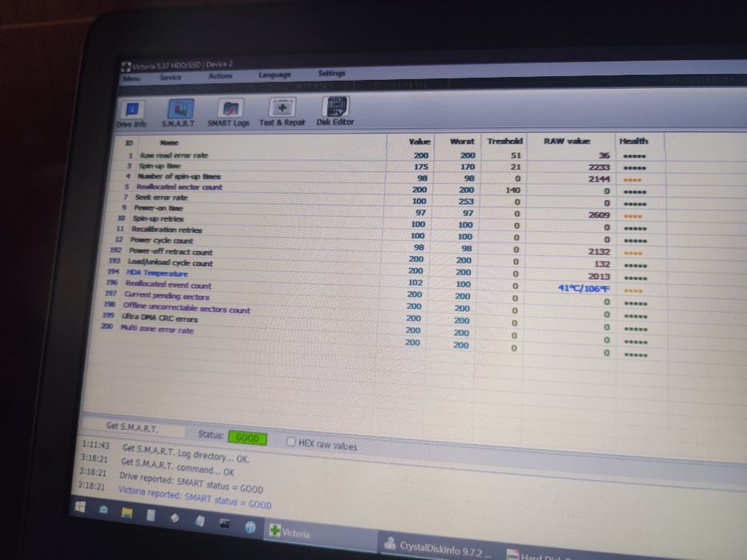Select the Seek error rate attribute
This screenshot has width=747, height=560.
162,197
